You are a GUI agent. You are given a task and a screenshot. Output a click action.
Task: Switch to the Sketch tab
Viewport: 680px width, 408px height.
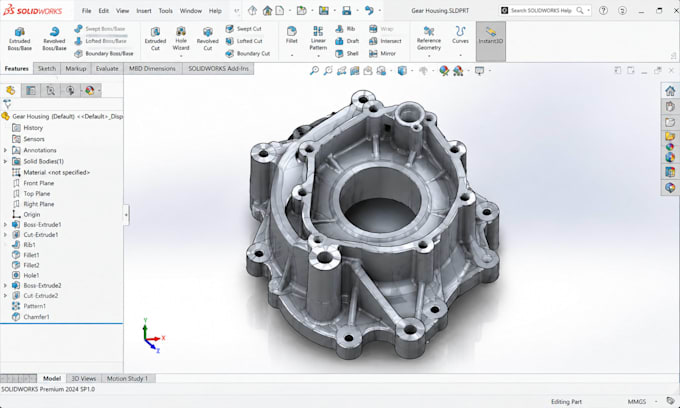(x=47, y=69)
